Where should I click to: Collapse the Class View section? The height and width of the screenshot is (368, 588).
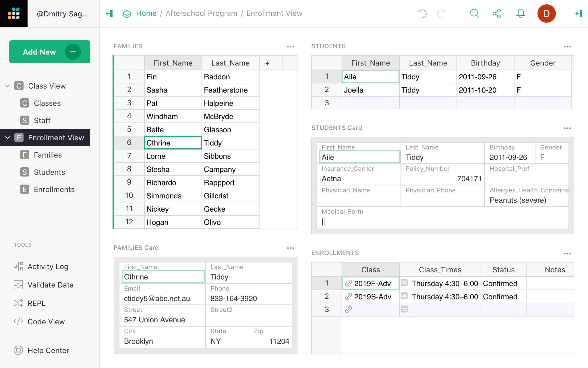[7, 86]
